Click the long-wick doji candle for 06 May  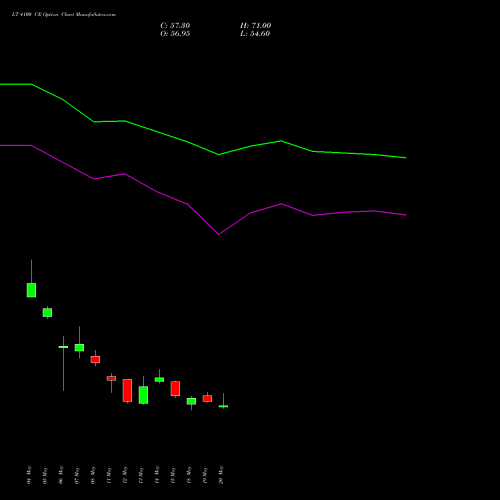tap(63, 347)
